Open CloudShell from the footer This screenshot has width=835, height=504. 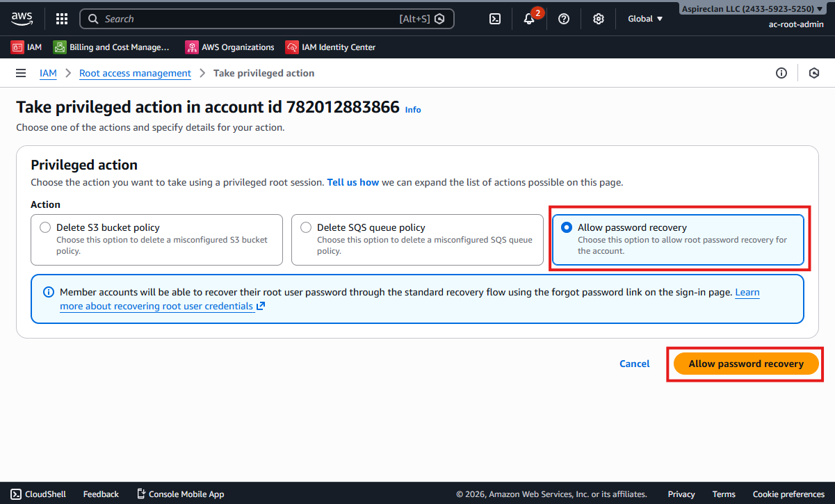point(38,494)
